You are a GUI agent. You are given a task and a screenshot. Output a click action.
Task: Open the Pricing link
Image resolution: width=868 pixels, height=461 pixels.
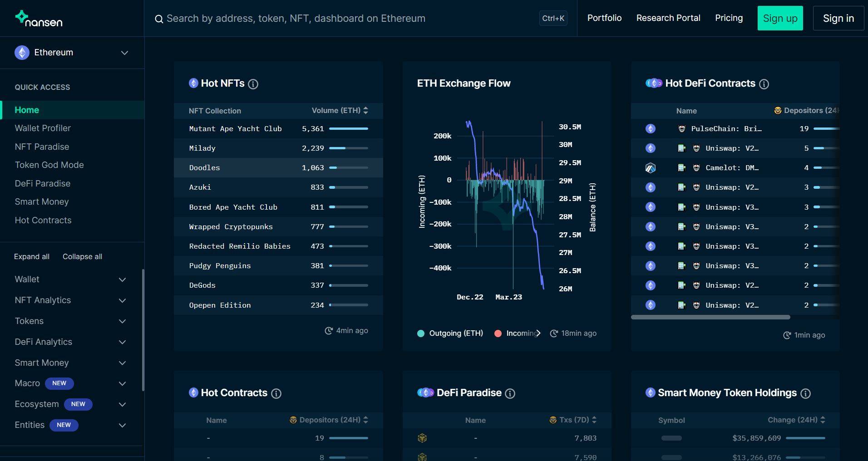pos(729,18)
